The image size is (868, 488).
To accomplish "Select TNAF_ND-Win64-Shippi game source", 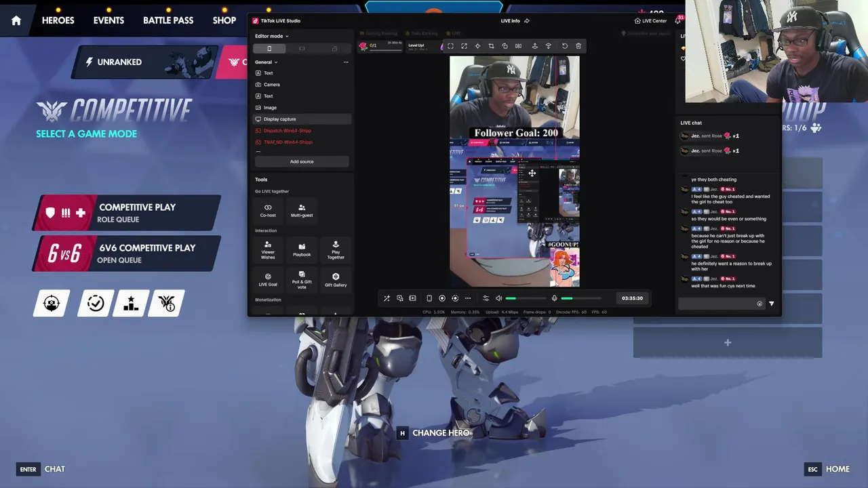I will [x=302, y=142].
